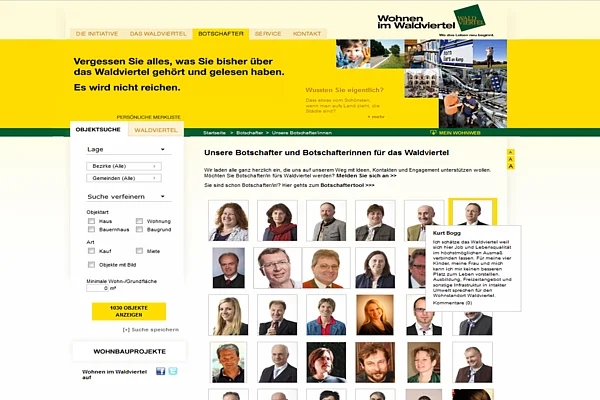The height and width of the screenshot is (400, 600).
Task: Open the Facebook icon link
Action: (x=159, y=371)
